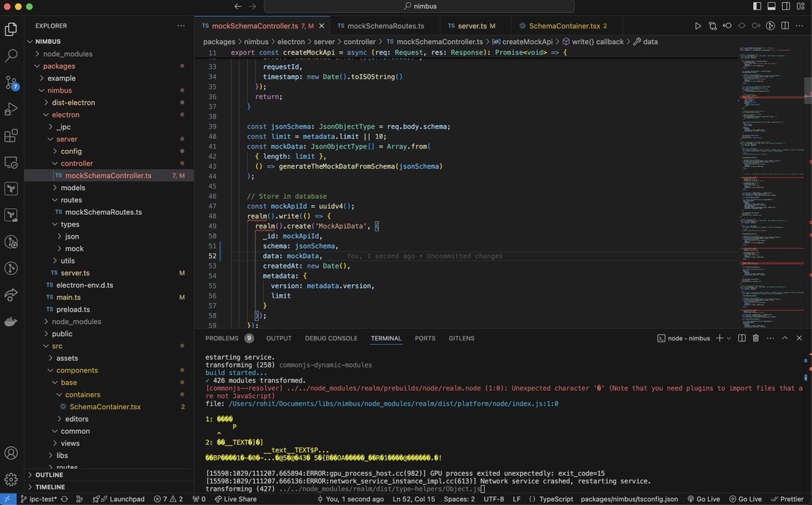Open the GITLENS panel tab
Screen dimensions: 812x505
(x=461, y=338)
